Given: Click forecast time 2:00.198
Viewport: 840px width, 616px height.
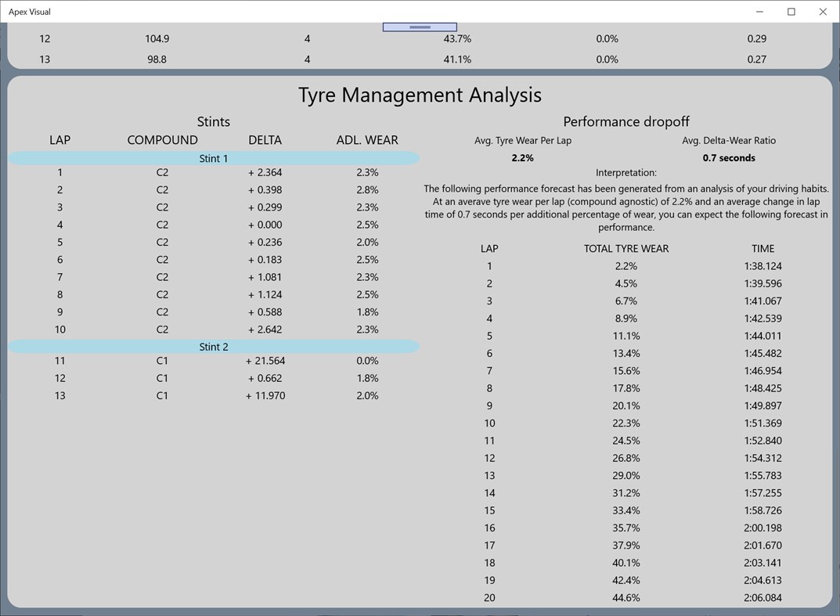Looking at the screenshot, I should tap(762, 528).
